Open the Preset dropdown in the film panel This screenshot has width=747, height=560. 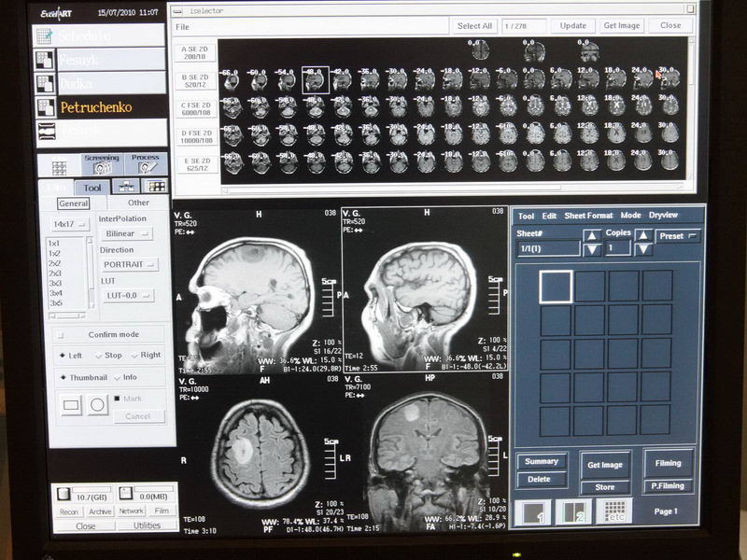(x=679, y=236)
